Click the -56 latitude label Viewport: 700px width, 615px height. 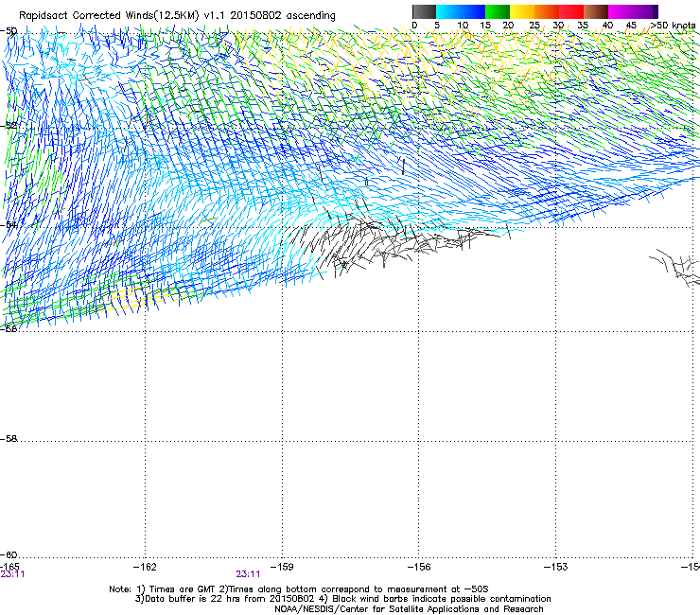pos(9,328)
